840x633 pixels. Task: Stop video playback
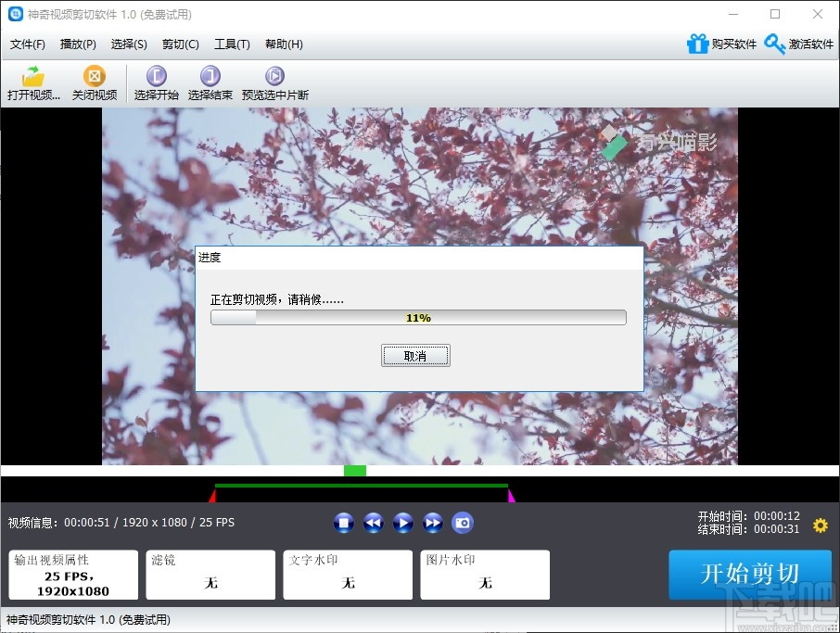[x=344, y=523]
